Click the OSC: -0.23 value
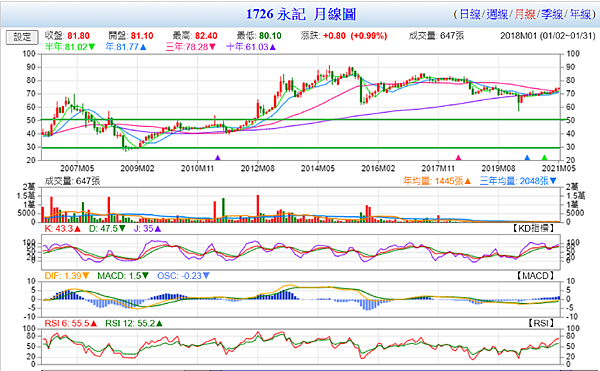Viewport: 600px width, 371px height. [183, 276]
